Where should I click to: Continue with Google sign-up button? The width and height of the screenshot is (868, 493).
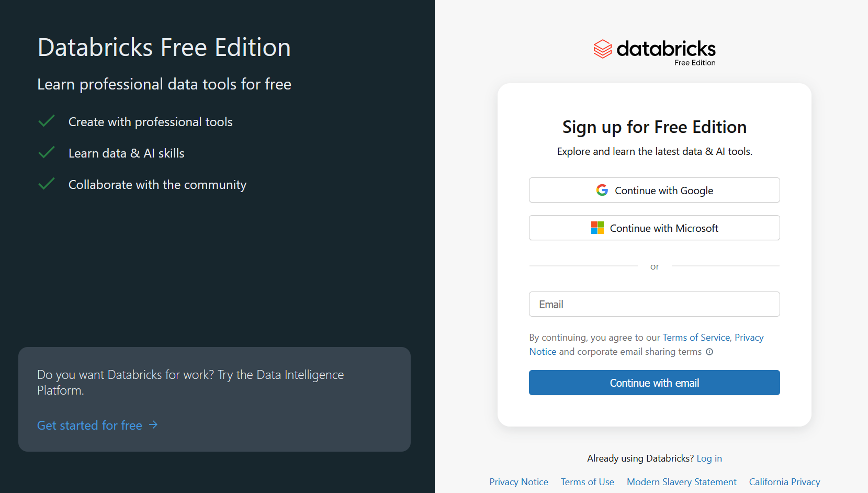click(x=655, y=190)
